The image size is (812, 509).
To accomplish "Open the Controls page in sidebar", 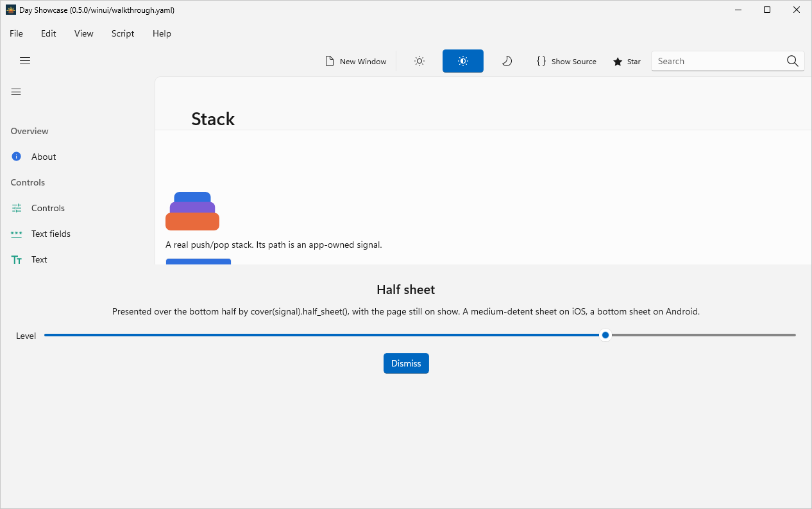I will (77, 208).
